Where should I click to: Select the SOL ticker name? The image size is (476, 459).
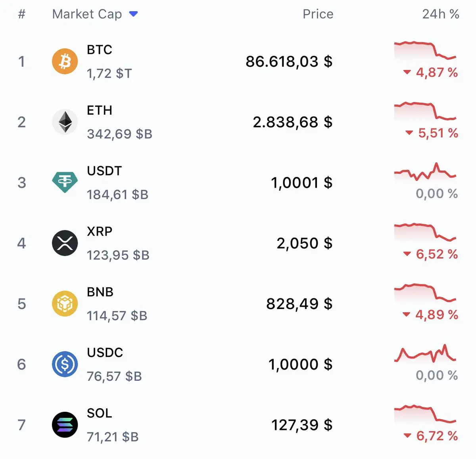pyautogui.click(x=100, y=413)
